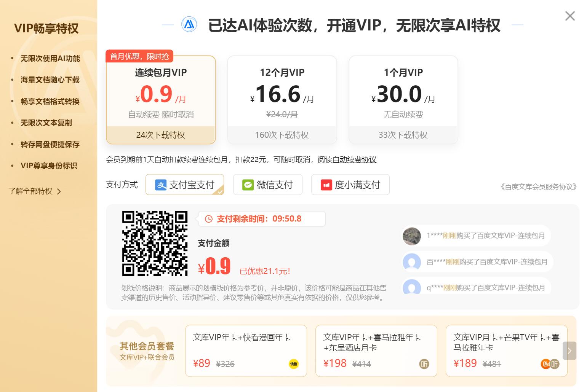Click 无限次文本复制 privilege item
587x392 pixels.
click(46, 123)
